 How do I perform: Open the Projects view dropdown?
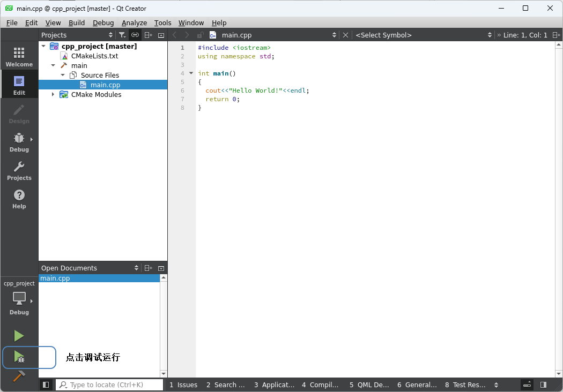coord(110,35)
